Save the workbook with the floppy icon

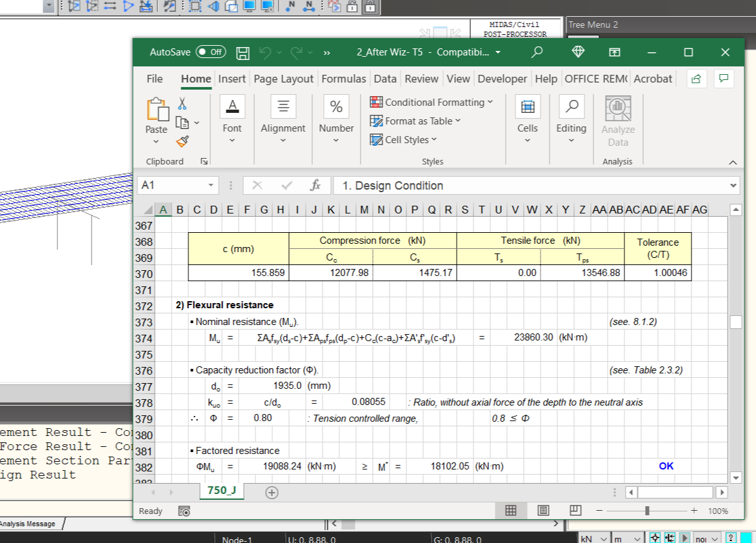click(x=243, y=53)
